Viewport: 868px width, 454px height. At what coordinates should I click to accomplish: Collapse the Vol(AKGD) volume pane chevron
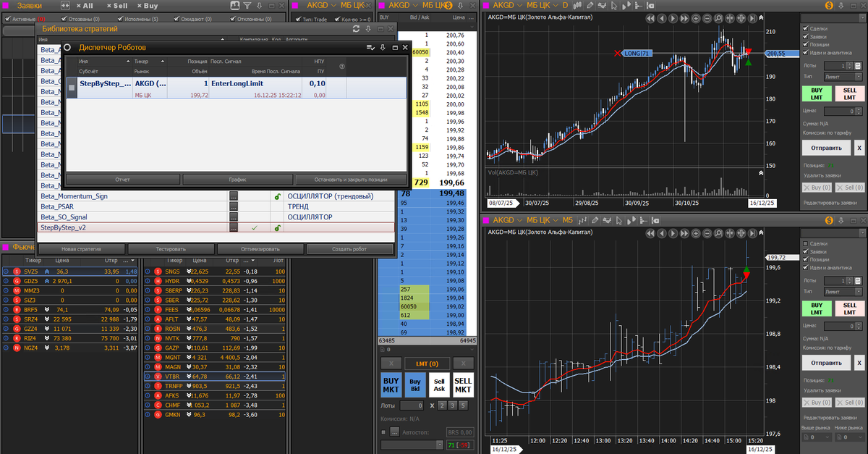pos(761,173)
